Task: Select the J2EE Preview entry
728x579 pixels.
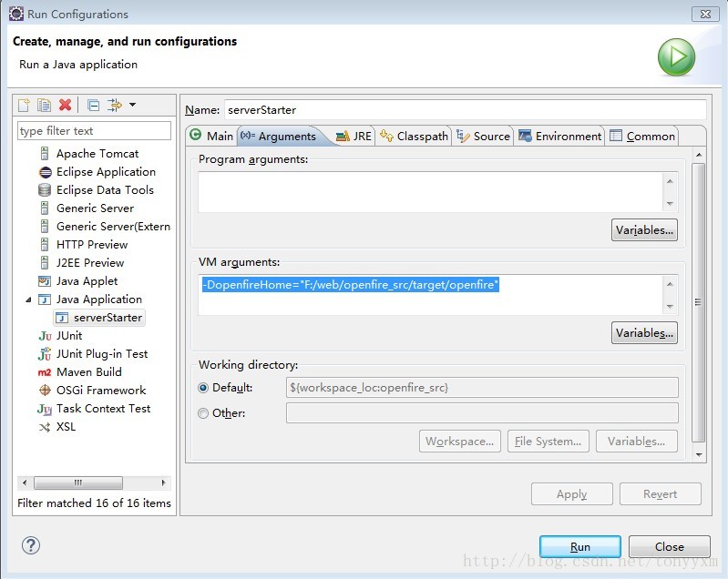Action: [90, 262]
